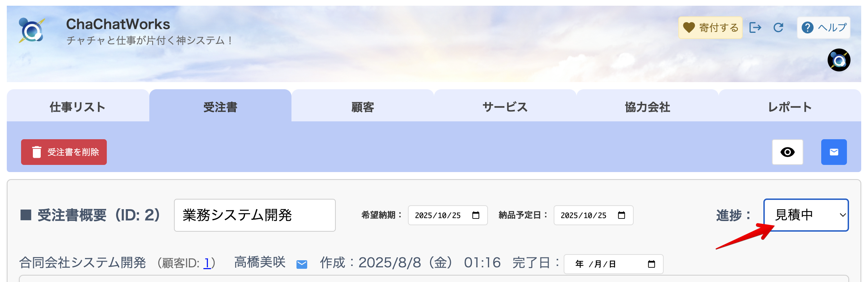The height and width of the screenshot is (282, 868).
Task: Click the ChaChatWorks logo icon
Action: coord(32,30)
